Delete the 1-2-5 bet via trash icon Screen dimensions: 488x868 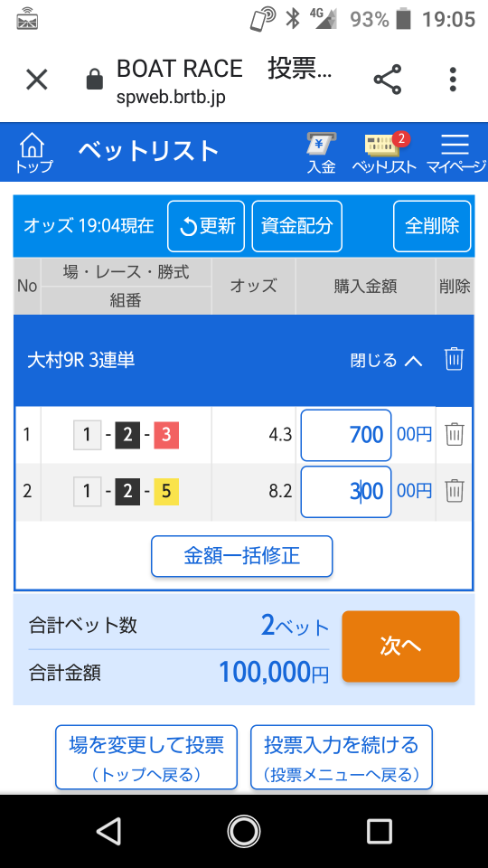(455, 490)
